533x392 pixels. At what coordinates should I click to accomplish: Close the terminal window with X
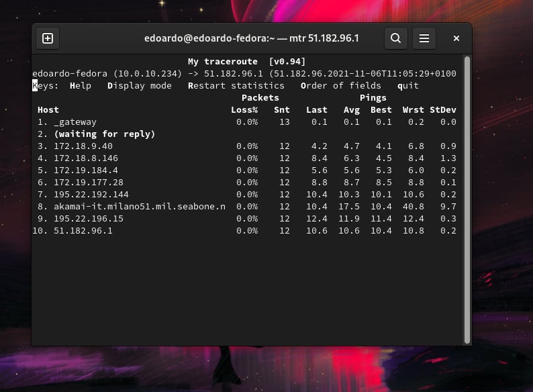(x=456, y=38)
